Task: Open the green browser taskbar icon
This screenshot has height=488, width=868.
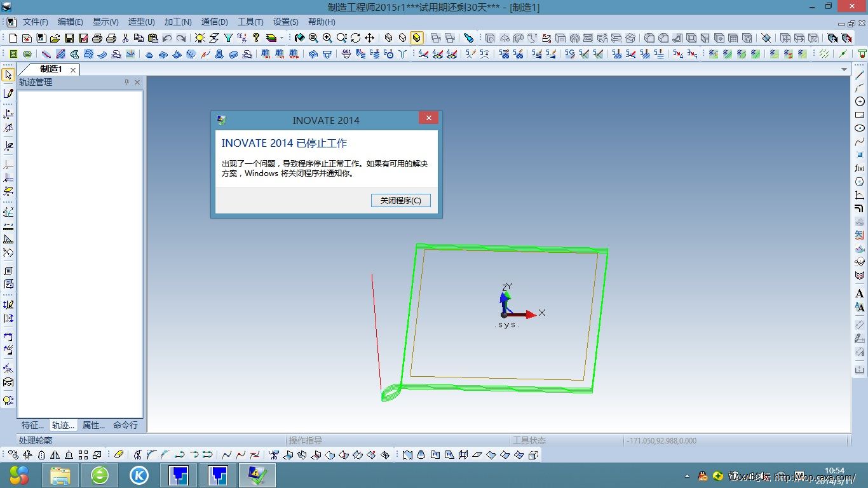Action: click(100, 475)
